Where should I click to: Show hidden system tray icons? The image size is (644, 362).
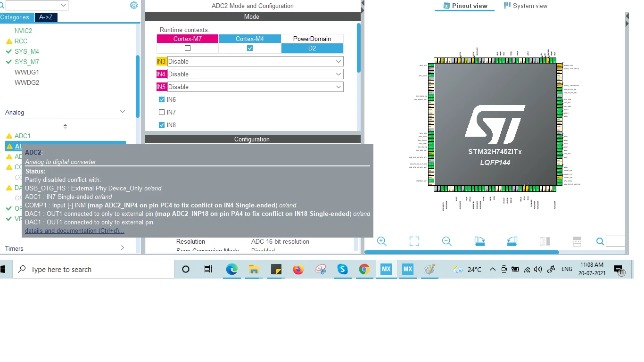[x=493, y=269]
